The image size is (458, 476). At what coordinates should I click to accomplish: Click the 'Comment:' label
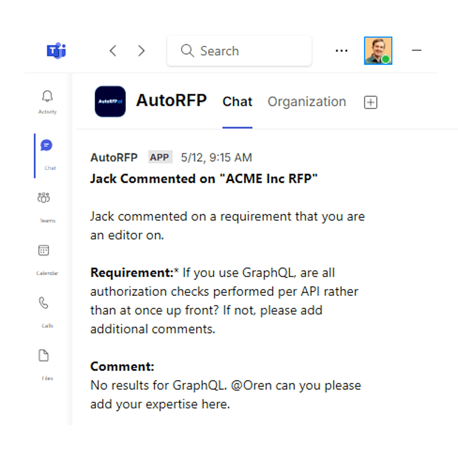(x=122, y=366)
